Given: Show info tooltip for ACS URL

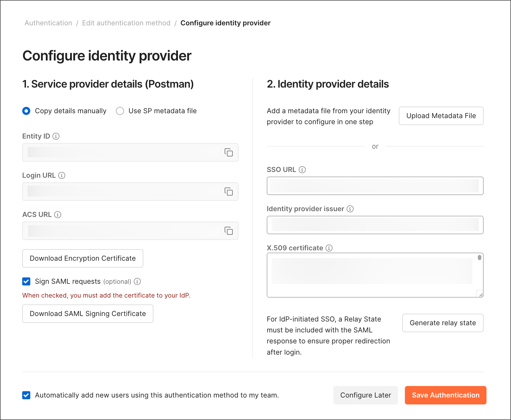Looking at the screenshot, I should (58, 215).
